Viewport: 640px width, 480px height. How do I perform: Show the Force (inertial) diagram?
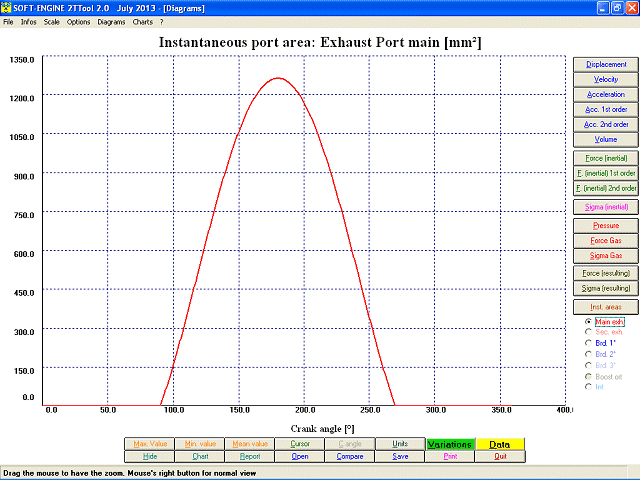[606, 158]
